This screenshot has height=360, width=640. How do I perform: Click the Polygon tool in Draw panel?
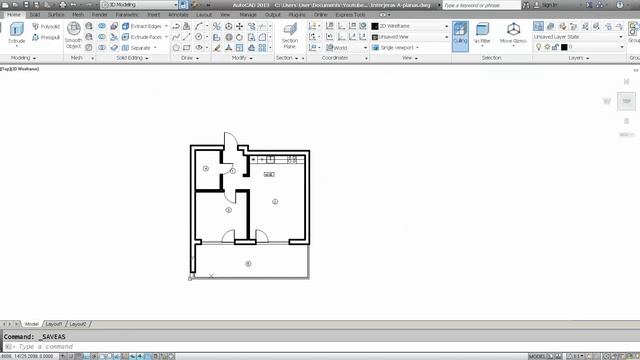tap(176, 48)
